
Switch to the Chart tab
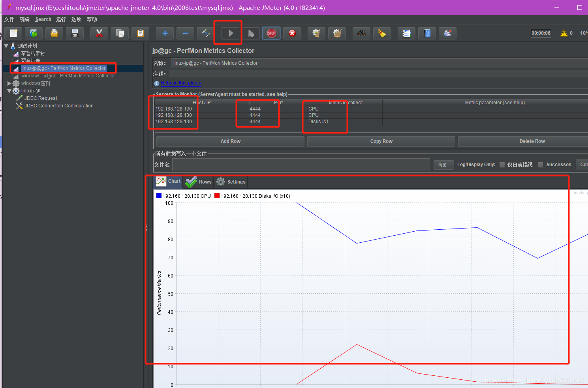pyautogui.click(x=168, y=182)
